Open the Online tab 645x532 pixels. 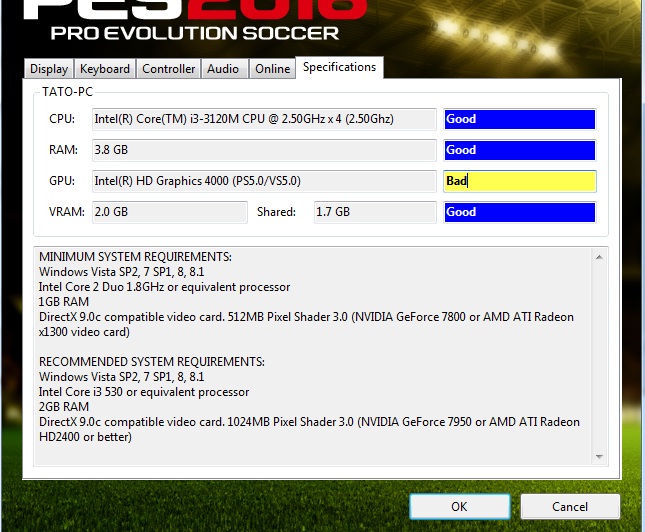click(x=272, y=69)
